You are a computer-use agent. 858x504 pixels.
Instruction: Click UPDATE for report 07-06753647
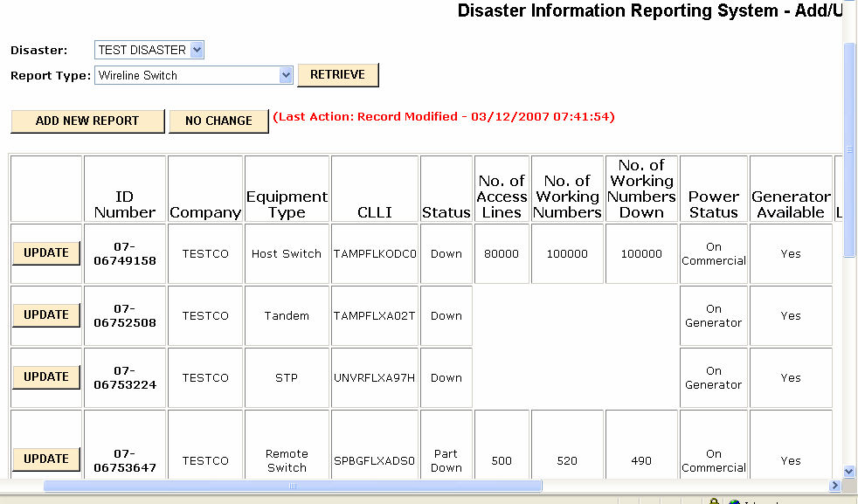pos(46,459)
